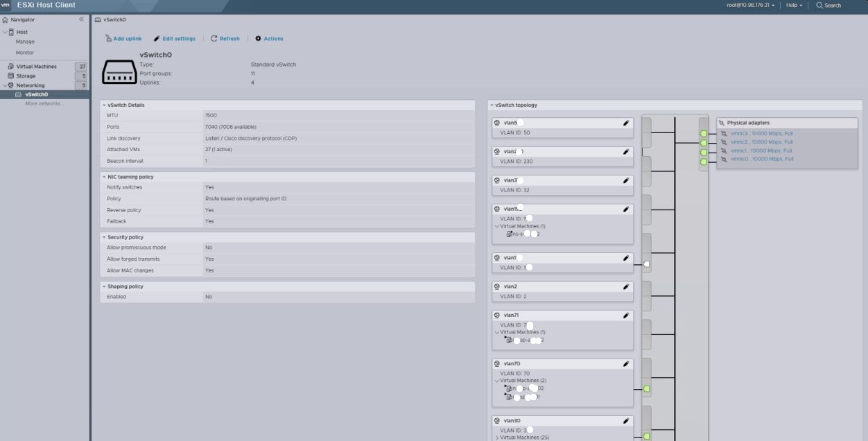The height and width of the screenshot is (441, 868).
Task: Open the Help dropdown menu
Action: 794,5
